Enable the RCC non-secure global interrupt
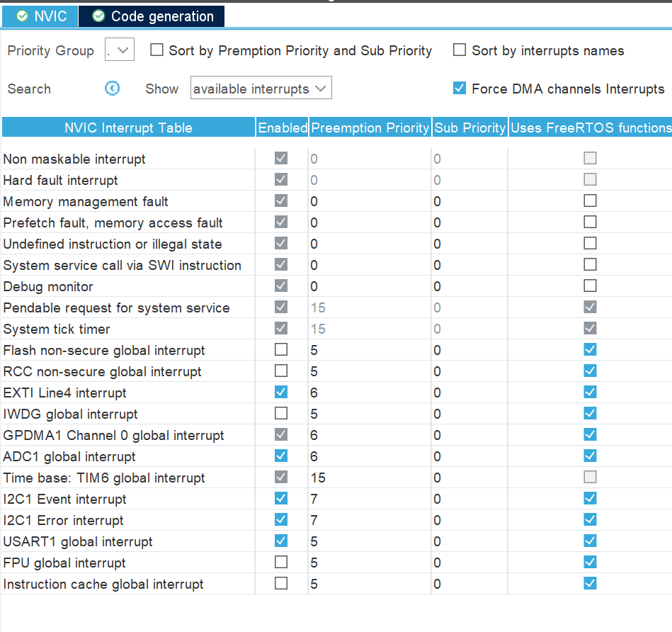 (281, 371)
